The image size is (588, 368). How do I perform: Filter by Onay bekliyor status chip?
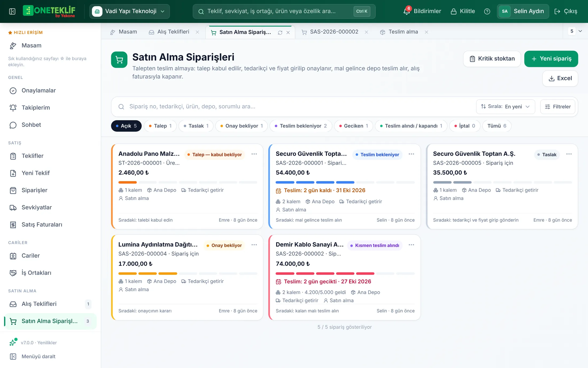pyautogui.click(x=241, y=126)
